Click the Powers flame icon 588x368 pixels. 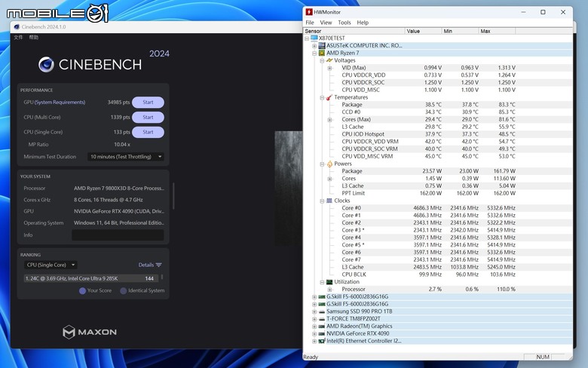pos(329,164)
